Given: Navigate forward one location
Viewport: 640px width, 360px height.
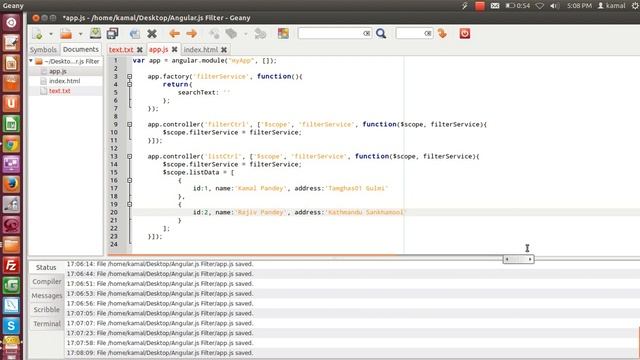Looking at the screenshot, I should [x=191, y=33].
